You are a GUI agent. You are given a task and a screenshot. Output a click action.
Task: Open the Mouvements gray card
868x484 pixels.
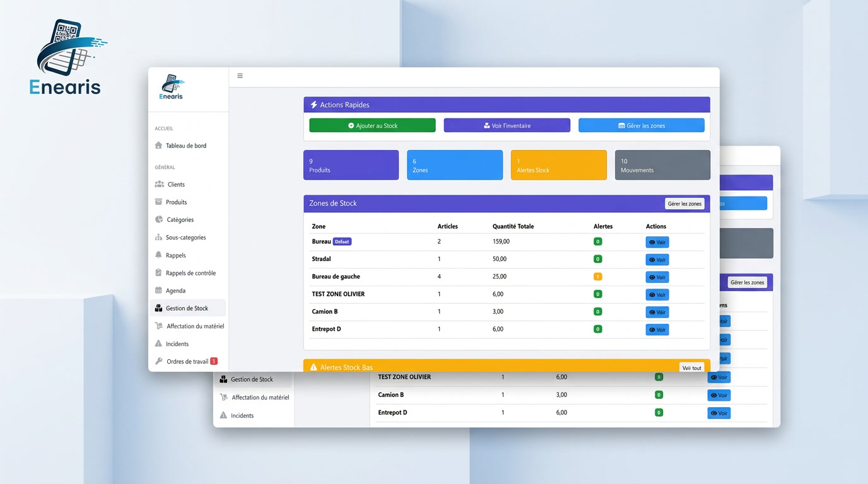pos(662,165)
